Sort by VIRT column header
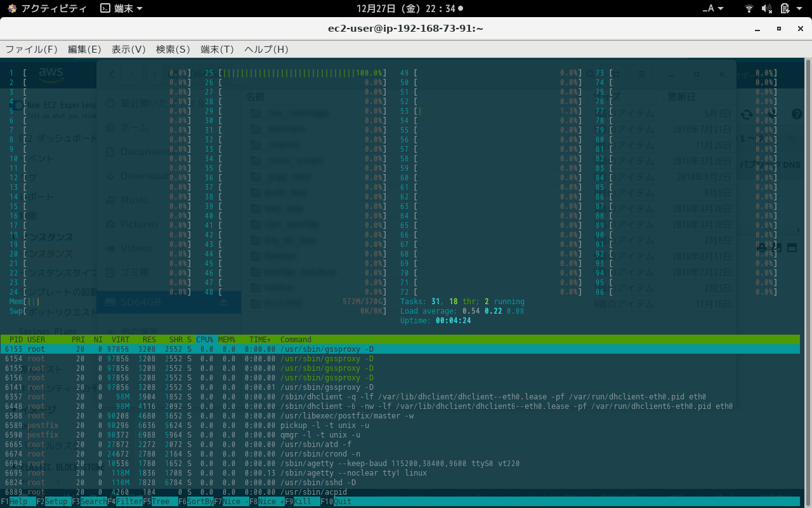 pyautogui.click(x=121, y=340)
